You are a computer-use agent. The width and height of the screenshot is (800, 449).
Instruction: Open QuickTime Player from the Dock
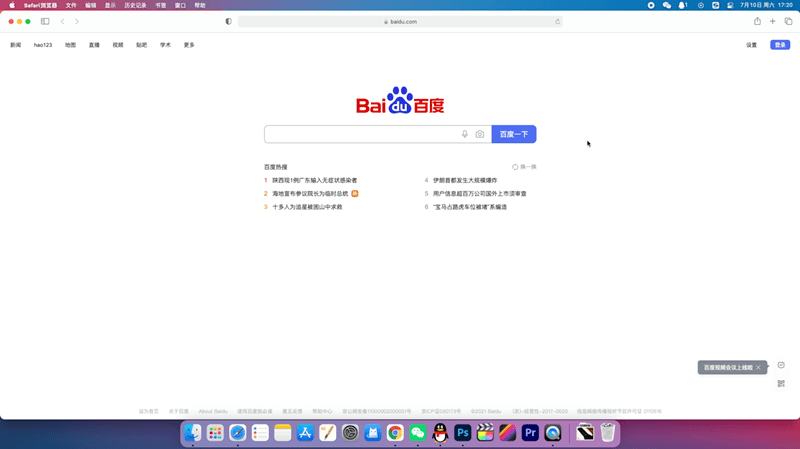553,433
